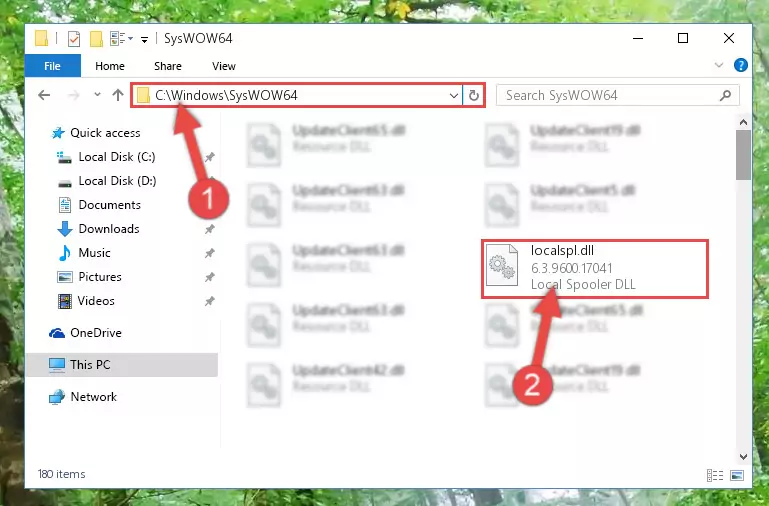The width and height of the screenshot is (769, 506).
Task: Minimize the SysWOW64 window
Action: pyautogui.click(x=638, y=38)
